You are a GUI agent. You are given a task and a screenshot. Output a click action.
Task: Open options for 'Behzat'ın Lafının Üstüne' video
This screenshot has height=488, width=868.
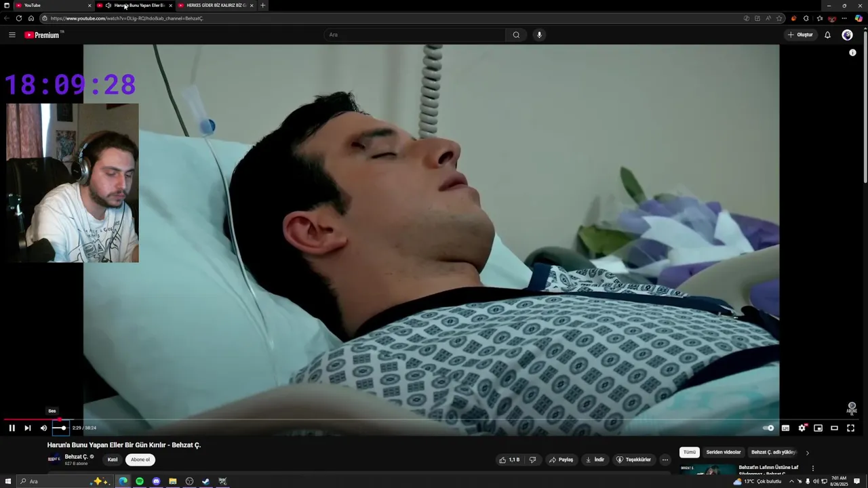812,468
